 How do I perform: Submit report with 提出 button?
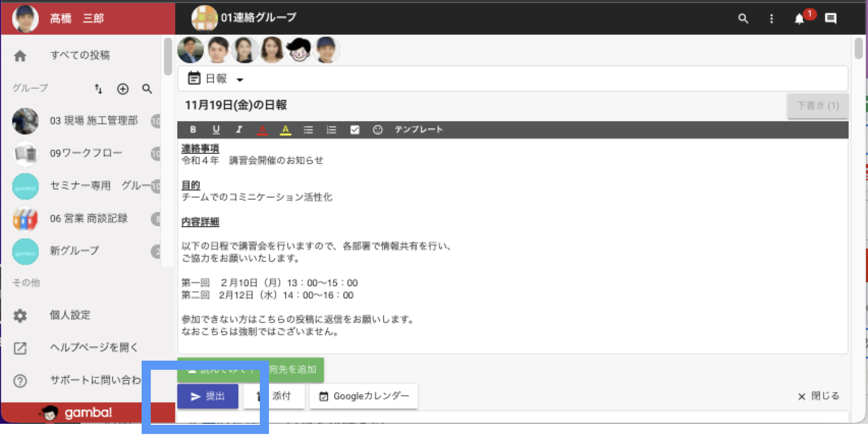point(208,396)
